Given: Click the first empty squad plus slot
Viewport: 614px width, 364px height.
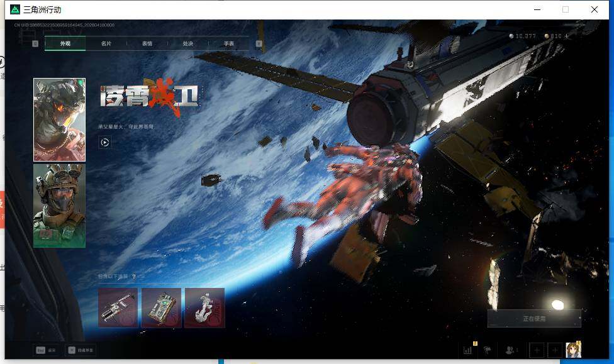Looking at the screenshot, I should click(x=537, y=350).
